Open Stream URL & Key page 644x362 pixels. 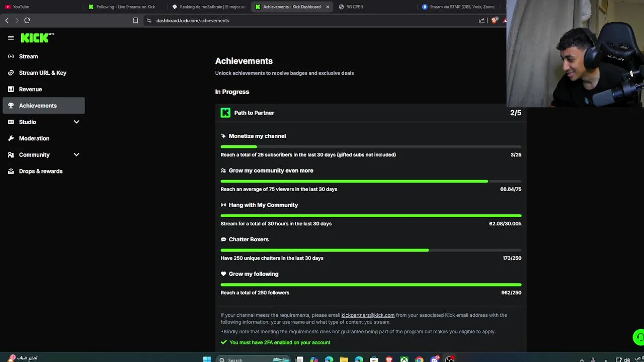44,73
